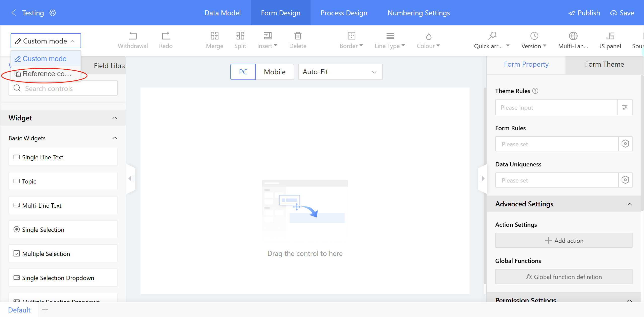Switch to Form Theme tab
The width and height of the screenshot is (644, 317).
pyautogui.click(x=604, y=64)
